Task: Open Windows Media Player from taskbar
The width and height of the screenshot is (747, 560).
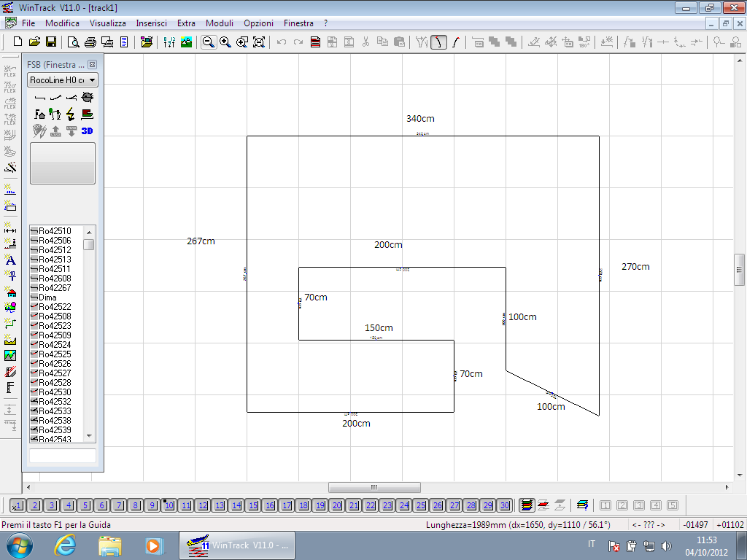Action: pyautogui.click(x=154, y=545)
